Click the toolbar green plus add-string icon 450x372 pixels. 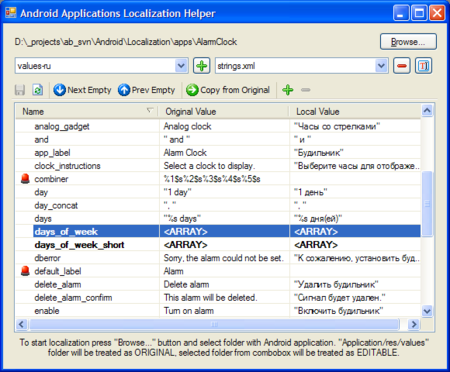click(x=288, y=90)
